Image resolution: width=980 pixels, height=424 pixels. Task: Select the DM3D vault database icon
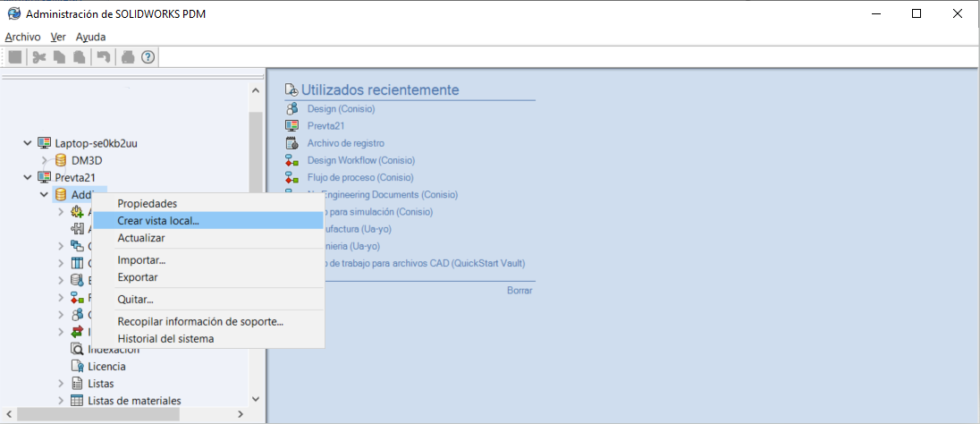[61, 160]
